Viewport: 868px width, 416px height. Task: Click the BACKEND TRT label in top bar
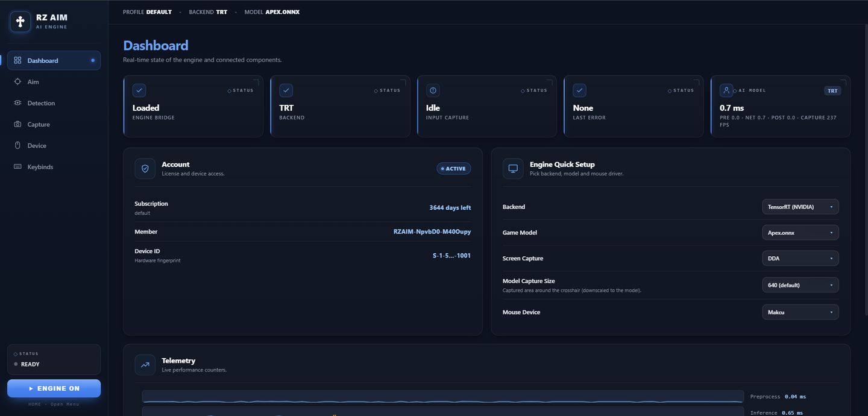click(208, 12)
